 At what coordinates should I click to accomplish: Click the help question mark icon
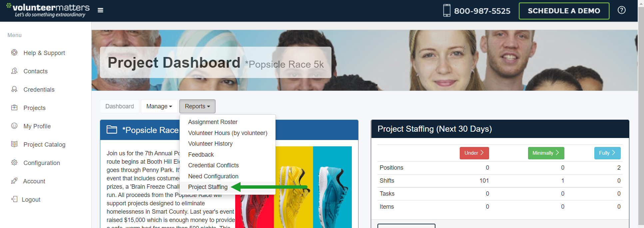coord(621,10)
